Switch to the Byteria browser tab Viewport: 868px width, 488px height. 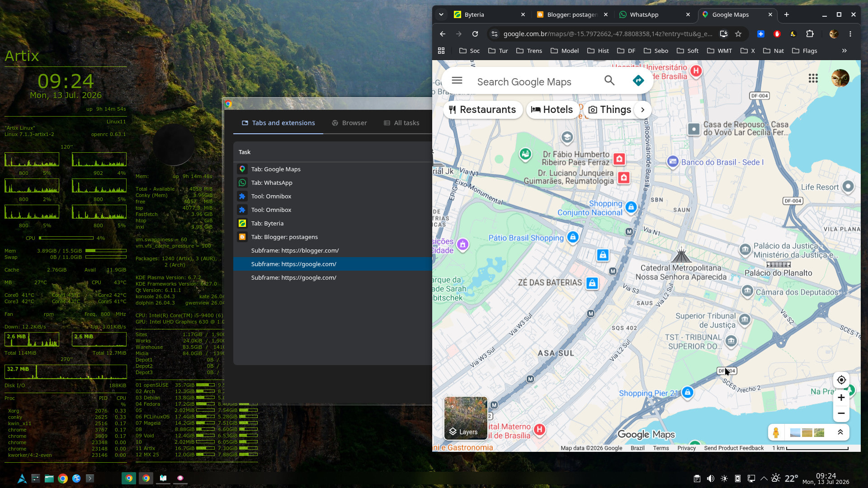[x=490, y=14]
